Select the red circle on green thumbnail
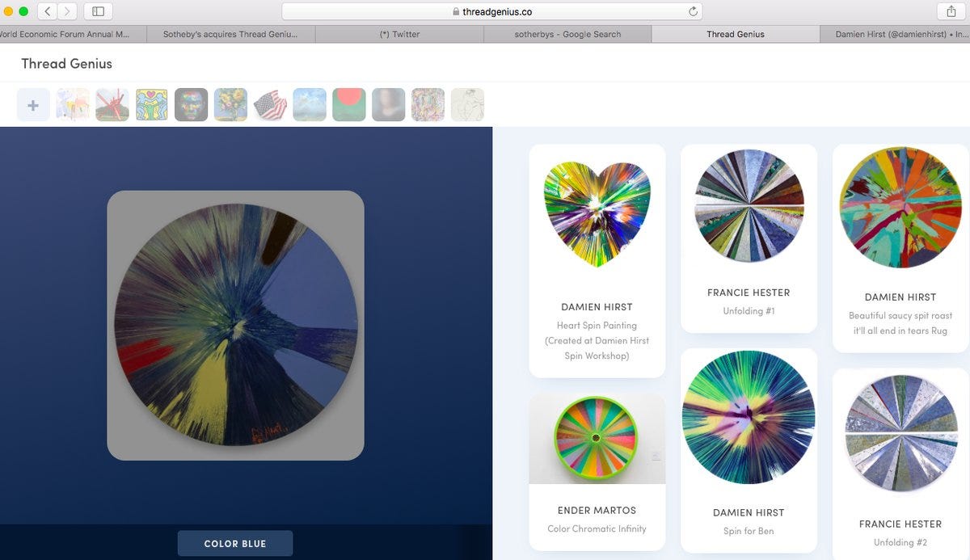 [349, 105]
